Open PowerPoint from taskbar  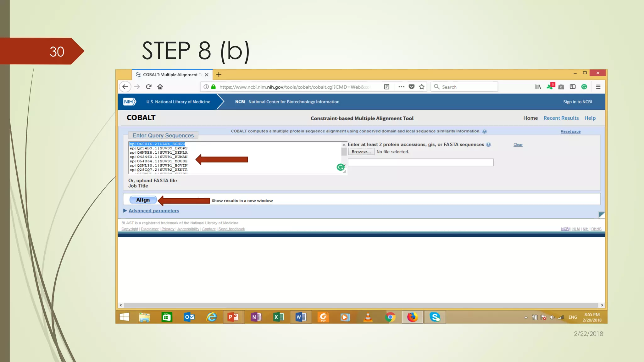click(x=233, y=317)
